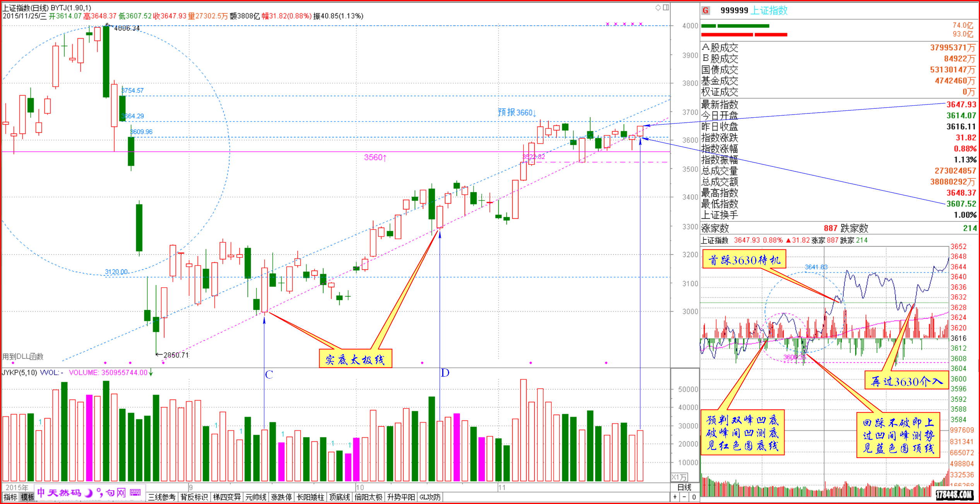This screenshot has height=504, width=980.
Task: Click the 实底太极线 annotation box
Action: pos(355,358)
